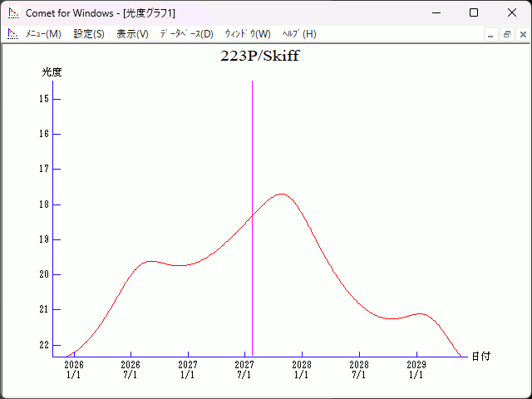Open the graph window's system menu icon
Image resolution: width=532 pixels, height=399 pixels.
13,34
